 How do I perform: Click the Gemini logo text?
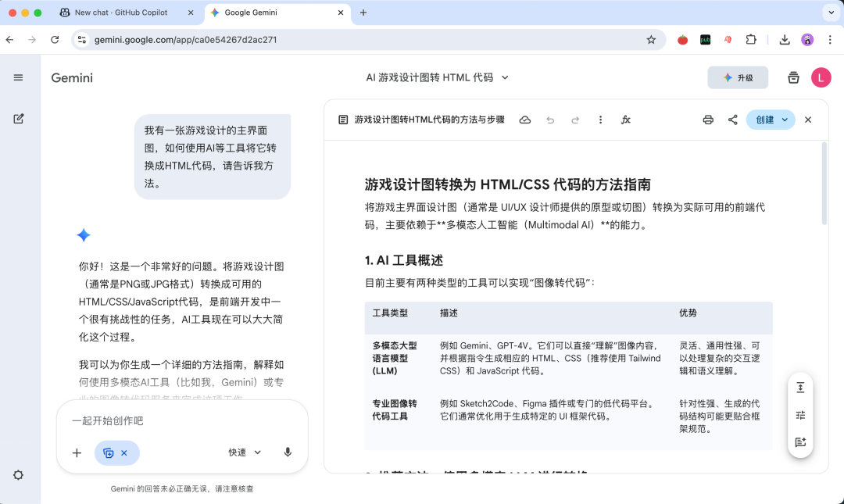72,77
